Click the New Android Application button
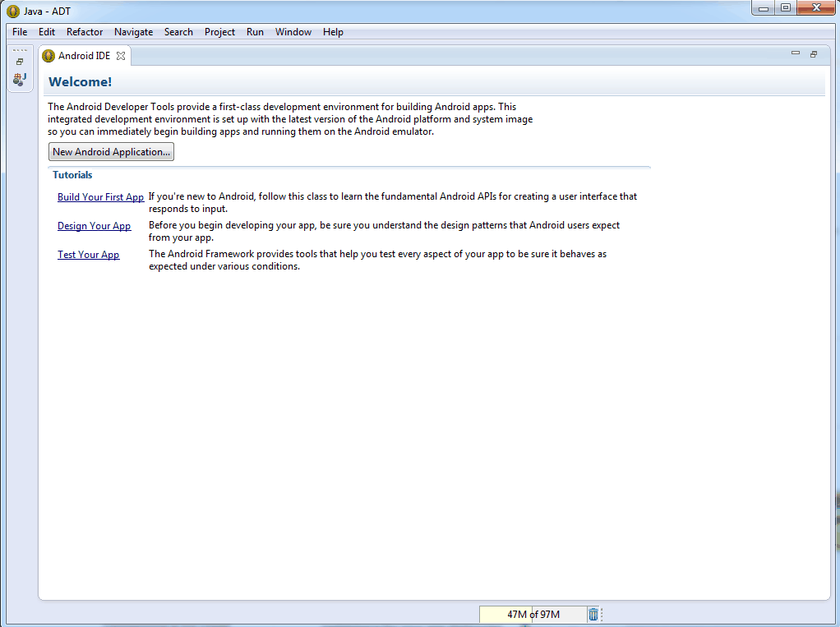The width and height of the screenshot is (840, 627). tap(111, 152)
